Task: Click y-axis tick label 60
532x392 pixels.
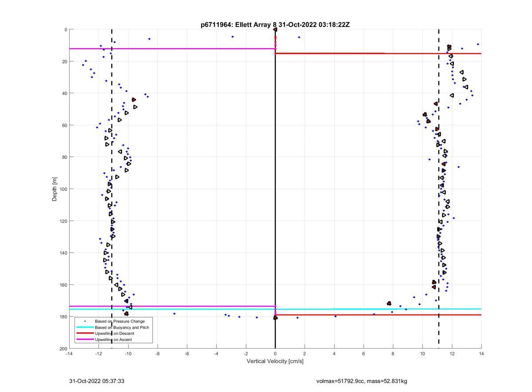Action: tap(64, 125)
